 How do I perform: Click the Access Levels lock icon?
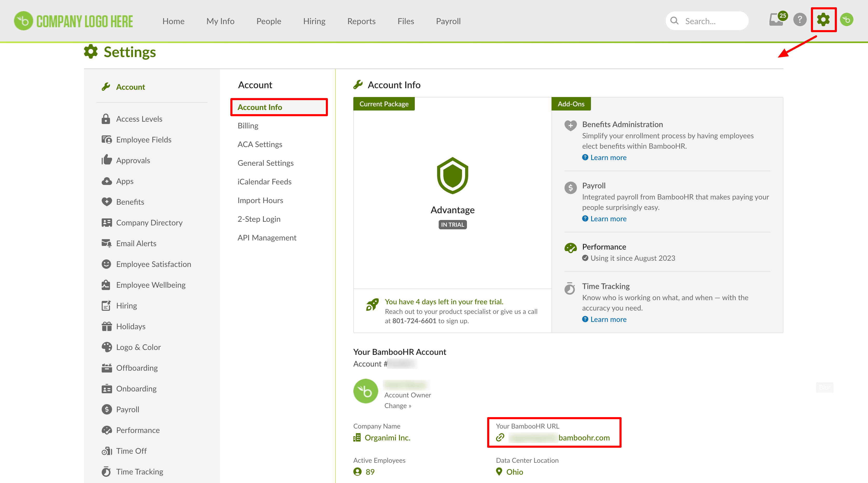106,119
